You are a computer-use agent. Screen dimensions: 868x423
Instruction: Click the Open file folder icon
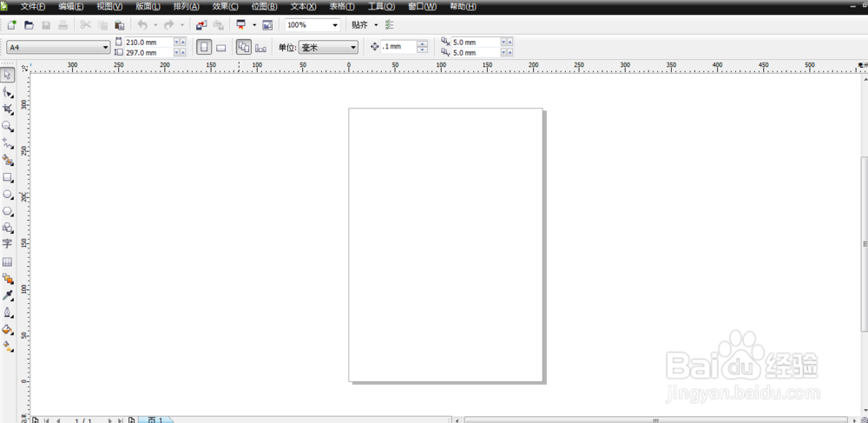pos(29,25)
